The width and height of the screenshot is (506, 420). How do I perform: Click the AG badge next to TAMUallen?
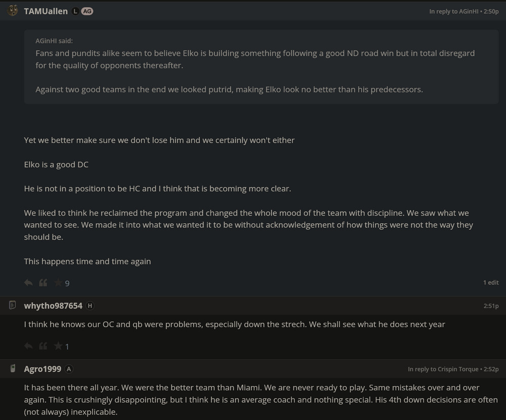click(88, 11)
